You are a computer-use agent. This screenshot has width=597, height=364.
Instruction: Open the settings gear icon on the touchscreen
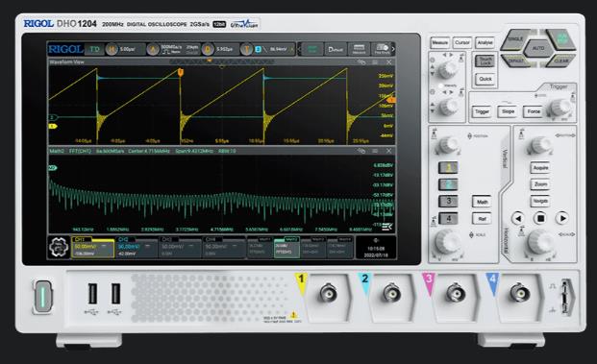pos(59,247)
